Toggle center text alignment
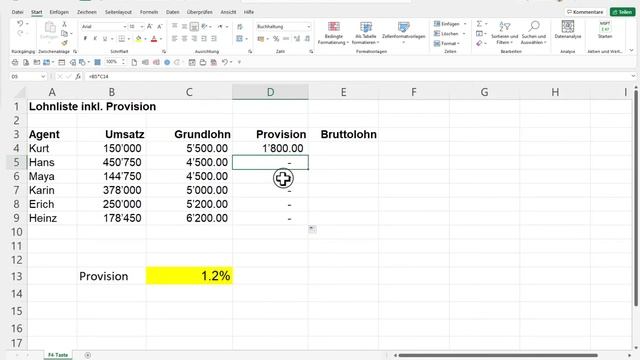The image size is (640, 360). point(184,39)
